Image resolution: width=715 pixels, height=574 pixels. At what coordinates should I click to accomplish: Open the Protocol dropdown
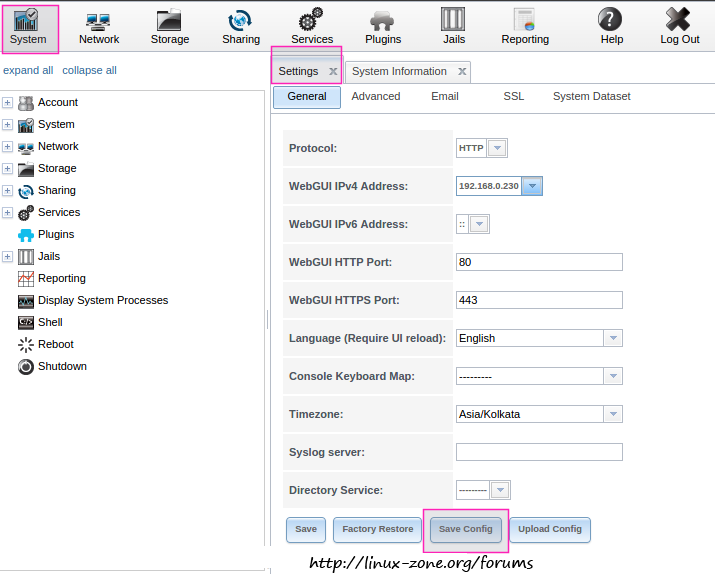(x=497, y=148)
